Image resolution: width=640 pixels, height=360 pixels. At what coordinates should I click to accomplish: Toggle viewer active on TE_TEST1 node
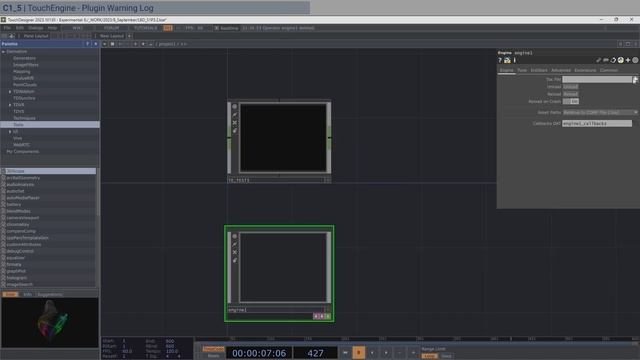point(235,107)
